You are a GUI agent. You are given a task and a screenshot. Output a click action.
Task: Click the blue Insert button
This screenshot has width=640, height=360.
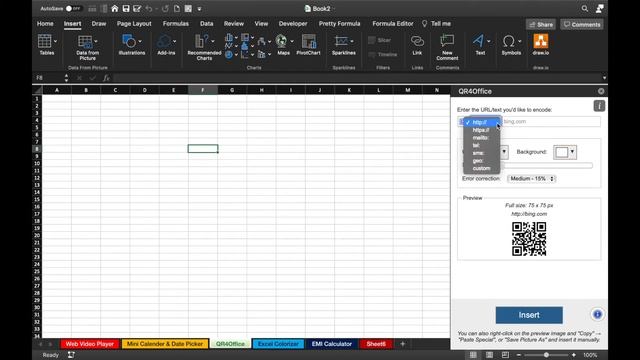tap(529, 315)
